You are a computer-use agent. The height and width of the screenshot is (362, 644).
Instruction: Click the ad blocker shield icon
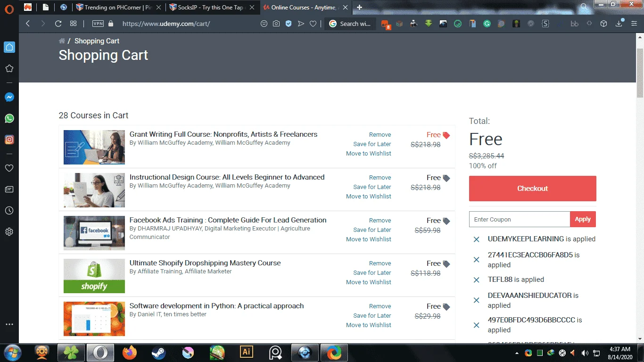[289, 24]
